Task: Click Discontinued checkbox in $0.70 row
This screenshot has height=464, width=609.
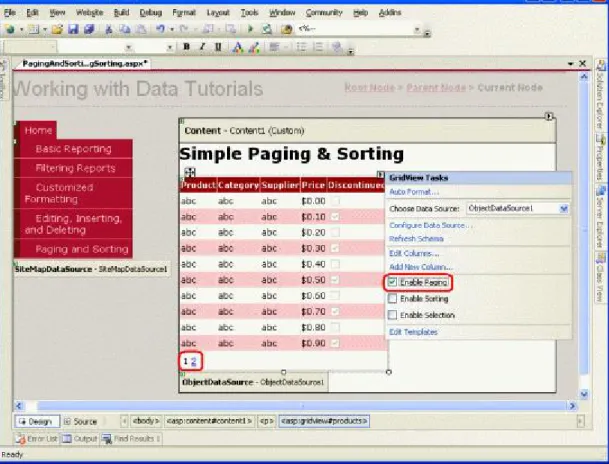Action: click(x=335, y=311)
